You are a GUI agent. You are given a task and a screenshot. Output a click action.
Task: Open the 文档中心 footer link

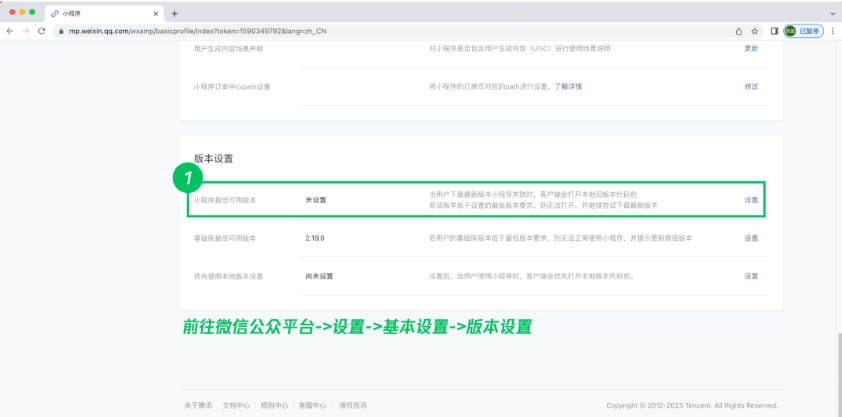236,405
